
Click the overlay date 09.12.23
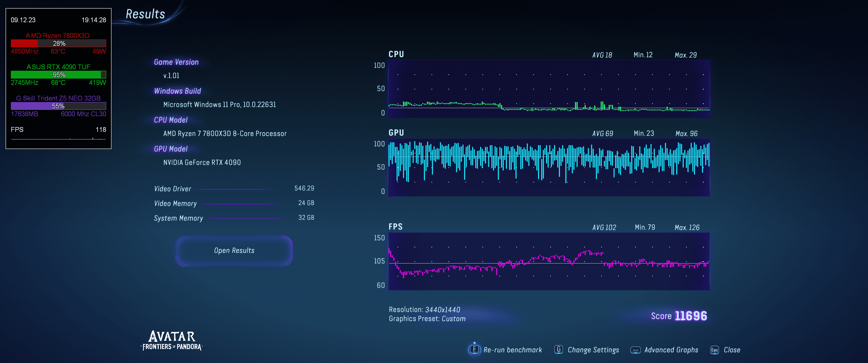point(23,20)
